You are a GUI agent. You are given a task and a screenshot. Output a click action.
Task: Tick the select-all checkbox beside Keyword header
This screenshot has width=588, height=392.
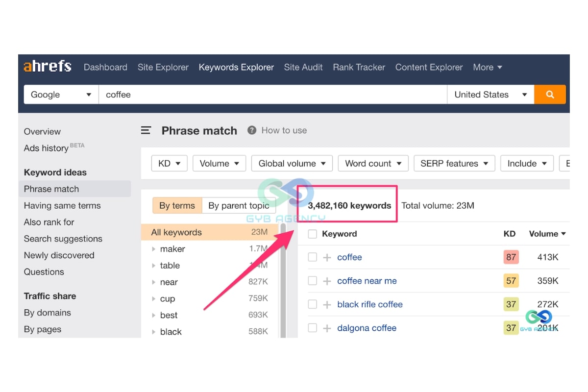pyautogui.click(x=313, y=234)
